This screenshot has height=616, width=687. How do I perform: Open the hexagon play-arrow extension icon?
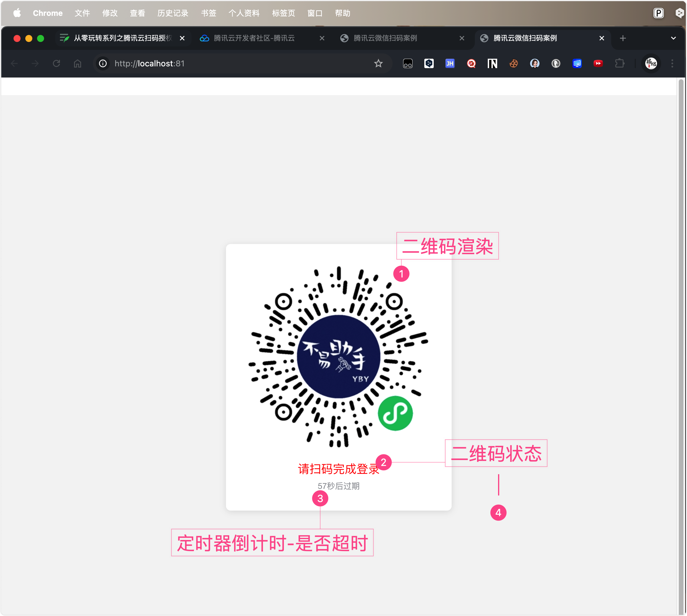tap(429, 64)
